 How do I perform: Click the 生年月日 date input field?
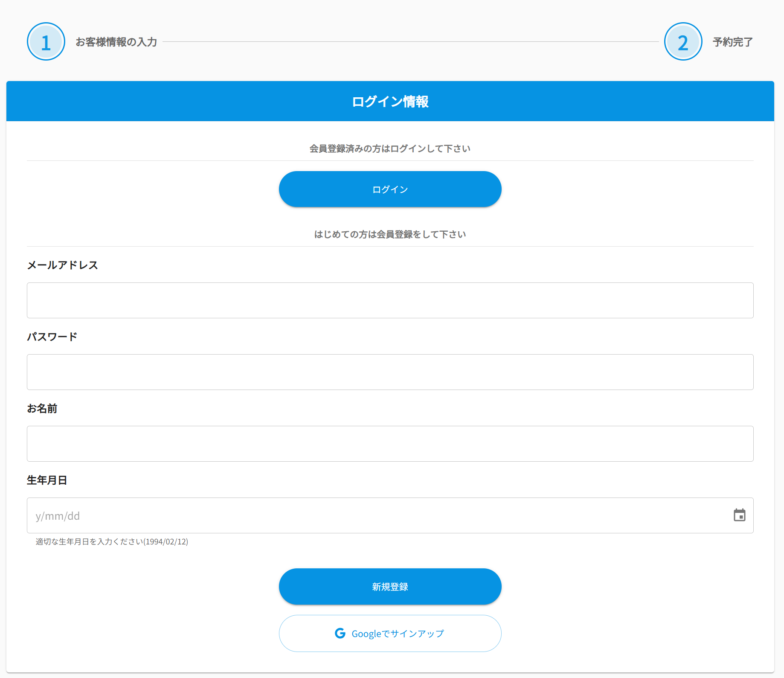click(x=375, y=515)
